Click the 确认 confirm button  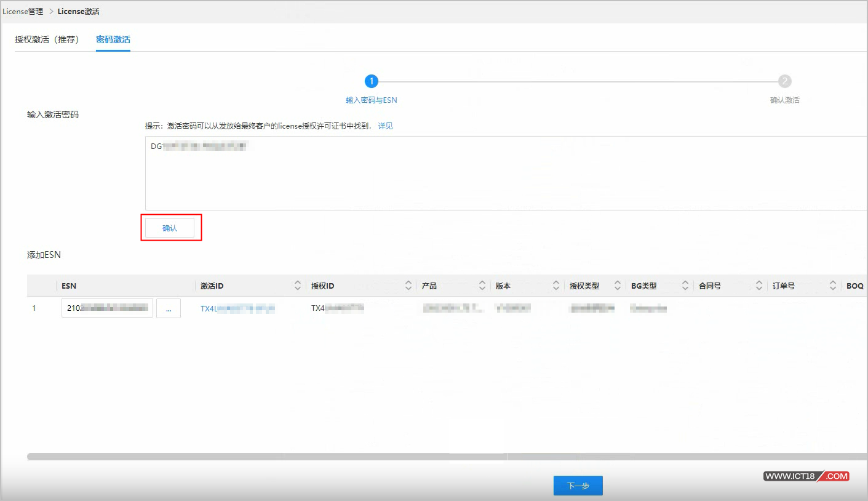[x=169, y=228]
